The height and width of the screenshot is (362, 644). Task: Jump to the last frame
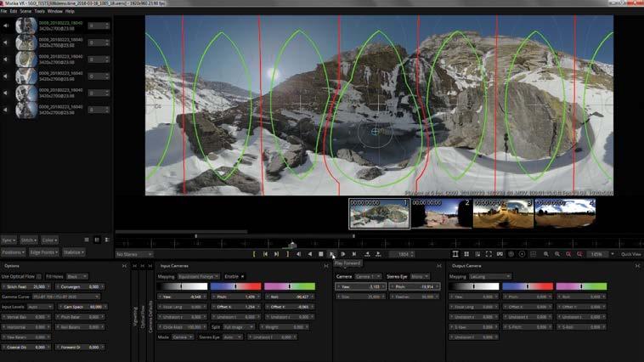click(354, 254)
